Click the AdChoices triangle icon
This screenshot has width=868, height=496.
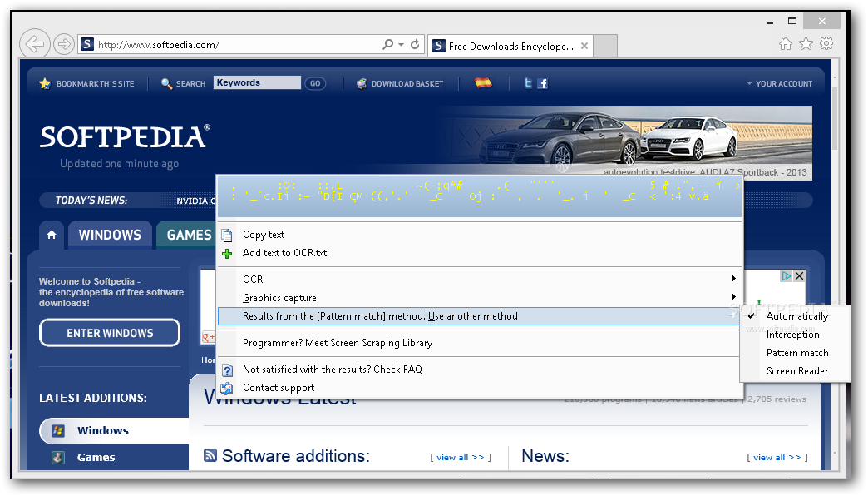pos(787,276)
